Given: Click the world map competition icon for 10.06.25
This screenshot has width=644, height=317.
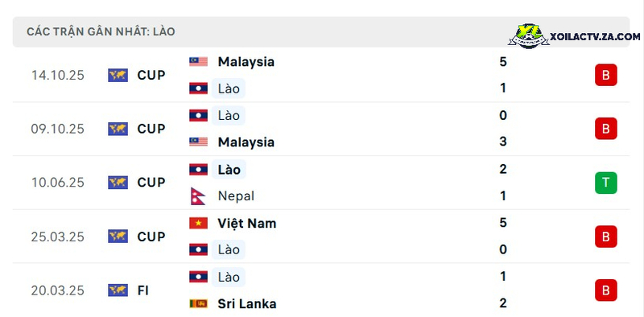Looking at the screenshot, I should [118, 183].
